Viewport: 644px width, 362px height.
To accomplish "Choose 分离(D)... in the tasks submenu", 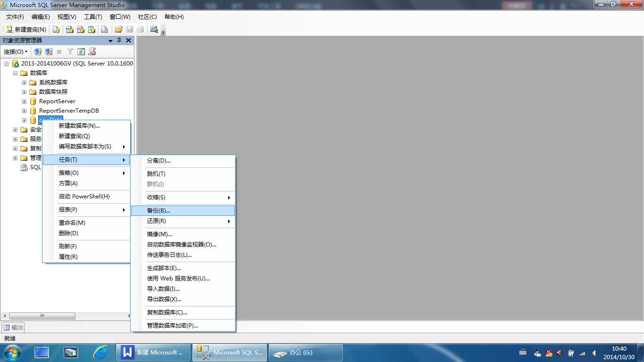I will (183, 161).
